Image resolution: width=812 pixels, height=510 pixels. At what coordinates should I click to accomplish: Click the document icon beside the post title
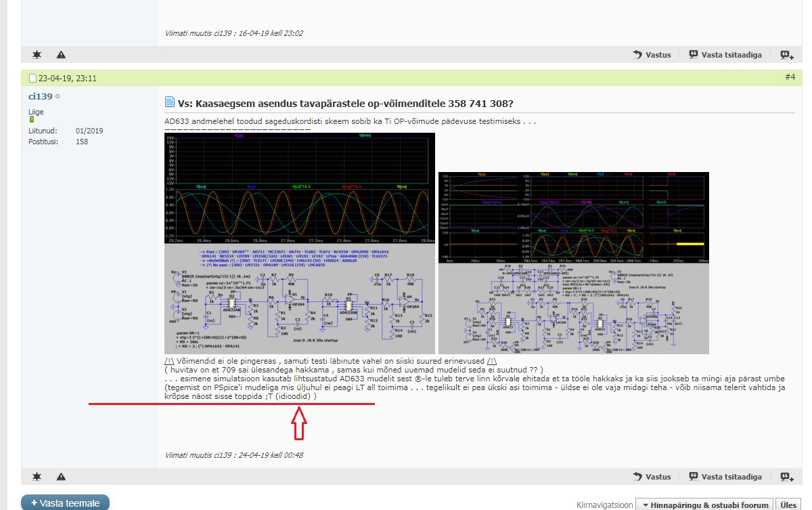coord(170,102)
